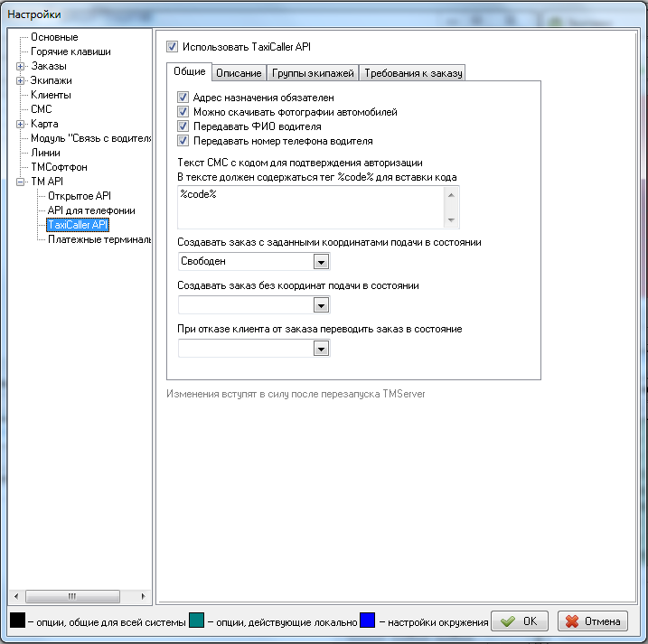This screenshot has width=648, height=644.
Task: Click the OK button
Action: pyautogui.click(x=520, y=621)
